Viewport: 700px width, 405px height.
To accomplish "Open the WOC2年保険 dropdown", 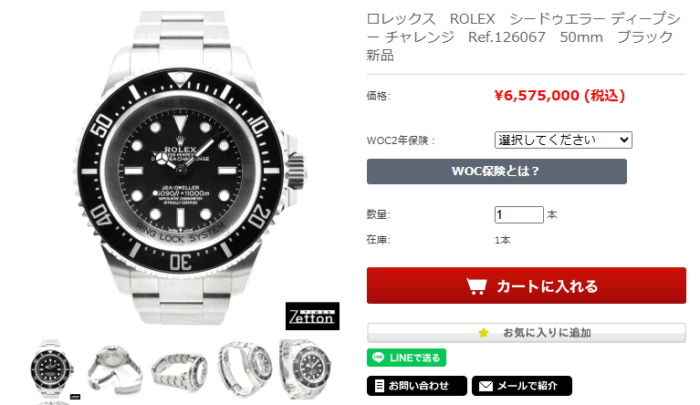I will pyautogui.click(x=563, y=140).
